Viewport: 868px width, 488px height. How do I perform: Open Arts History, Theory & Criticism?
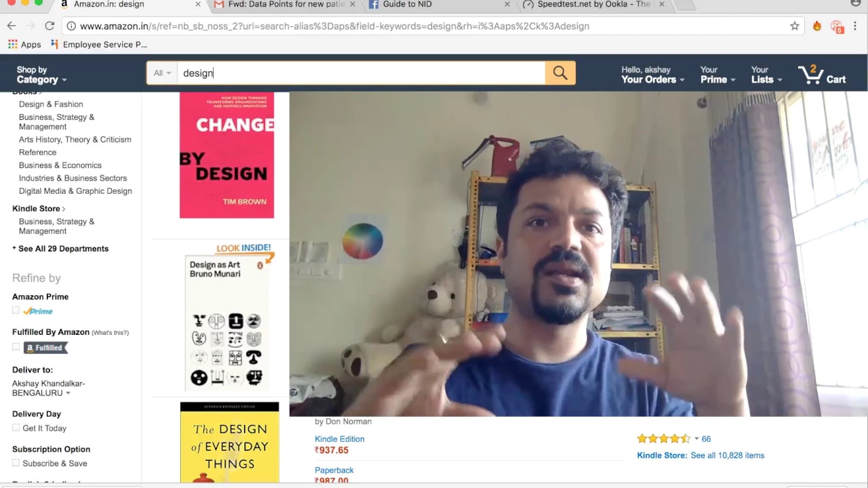click(x=75, y=140)
